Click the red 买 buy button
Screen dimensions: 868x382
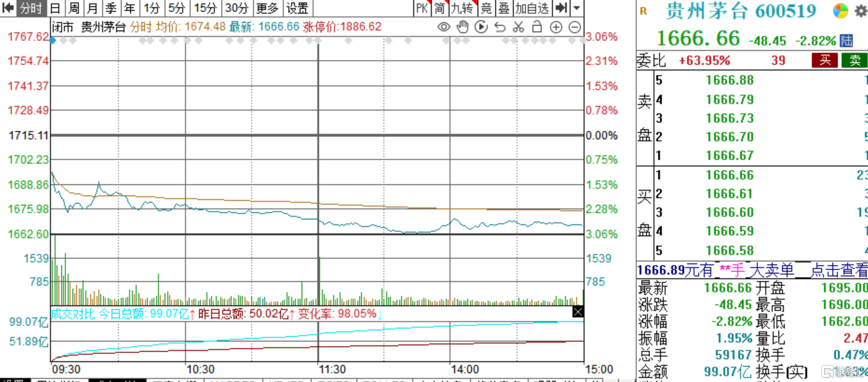pos(825,60)
